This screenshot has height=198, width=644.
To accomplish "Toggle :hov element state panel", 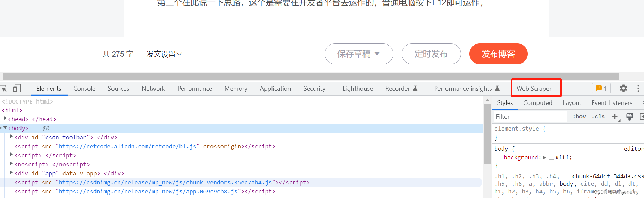I will pos(579,116).
